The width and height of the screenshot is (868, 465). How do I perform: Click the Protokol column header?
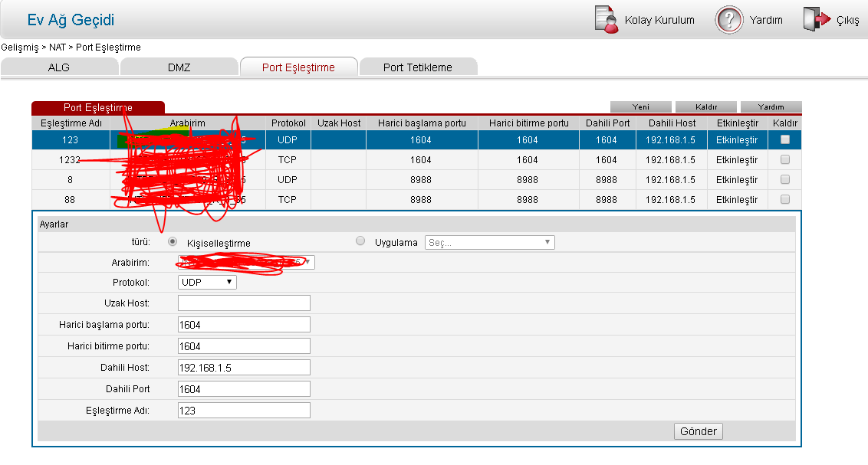tap(288, 123)
